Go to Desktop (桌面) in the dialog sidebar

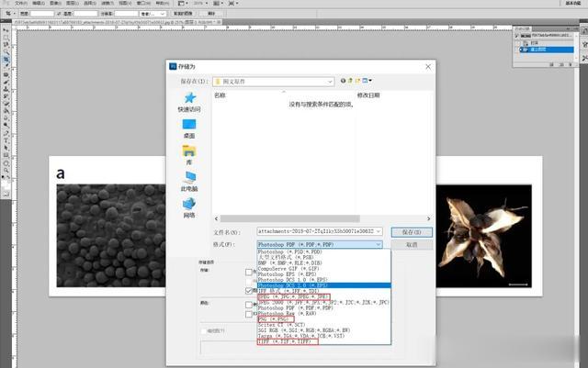pyautogui.click(x=189, y=128)
